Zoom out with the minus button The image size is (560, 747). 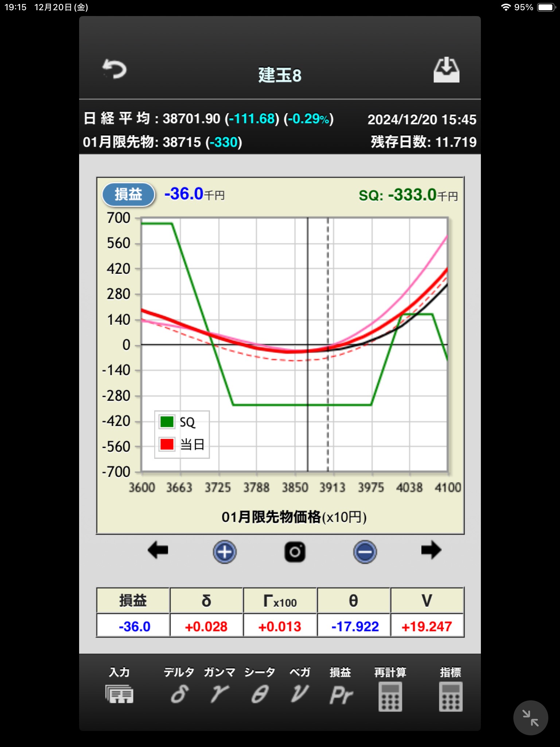tap(365, 551)
